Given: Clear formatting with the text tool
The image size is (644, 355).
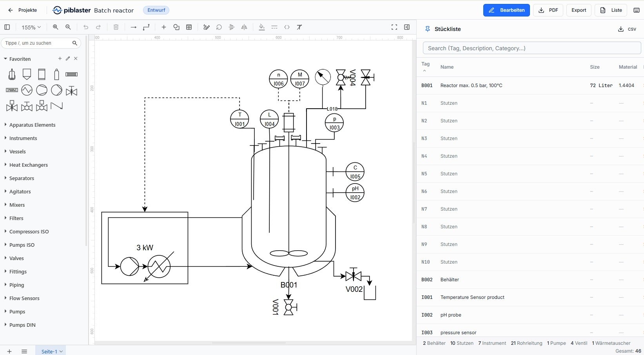Looking at the screenshot, I should tap(299, 27).
